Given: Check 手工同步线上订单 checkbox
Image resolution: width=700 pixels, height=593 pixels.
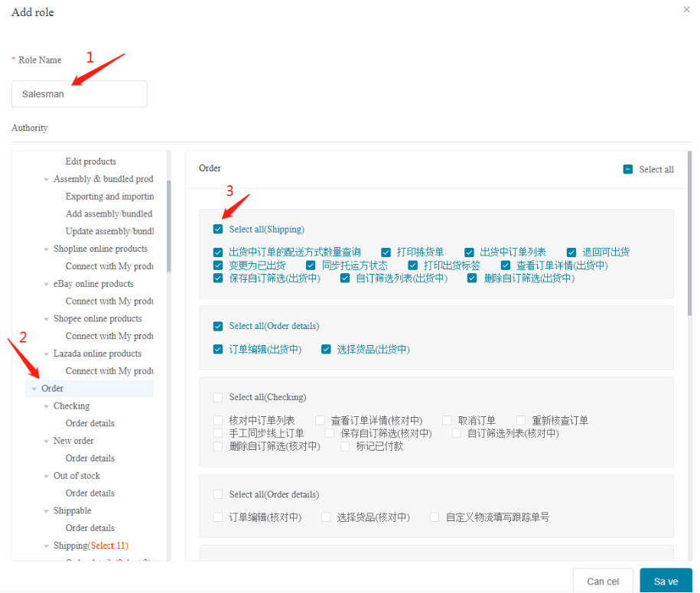Looking at the screenshot, I should point(218,433).
